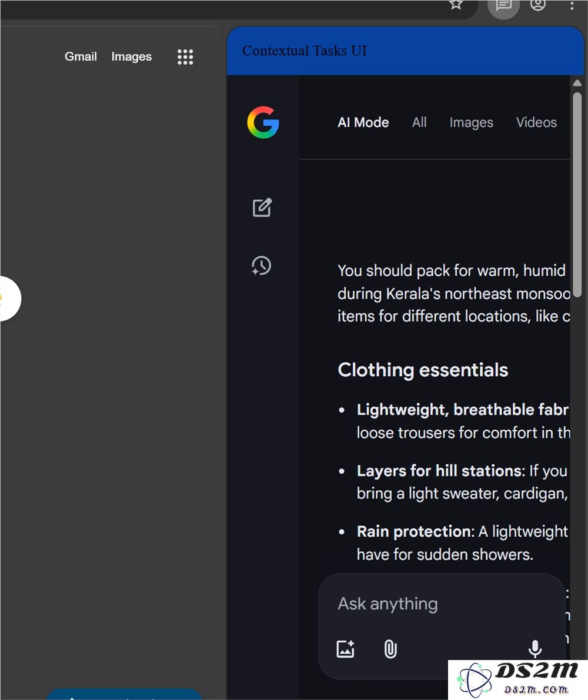Toggle the highlighted side panel chat icon
Viewport: 588px width, 700px height.
pos(503,5)
